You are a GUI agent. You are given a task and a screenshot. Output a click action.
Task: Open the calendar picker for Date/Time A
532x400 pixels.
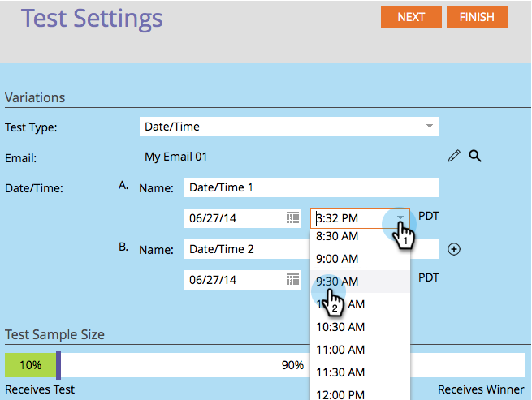coord(293,218)
